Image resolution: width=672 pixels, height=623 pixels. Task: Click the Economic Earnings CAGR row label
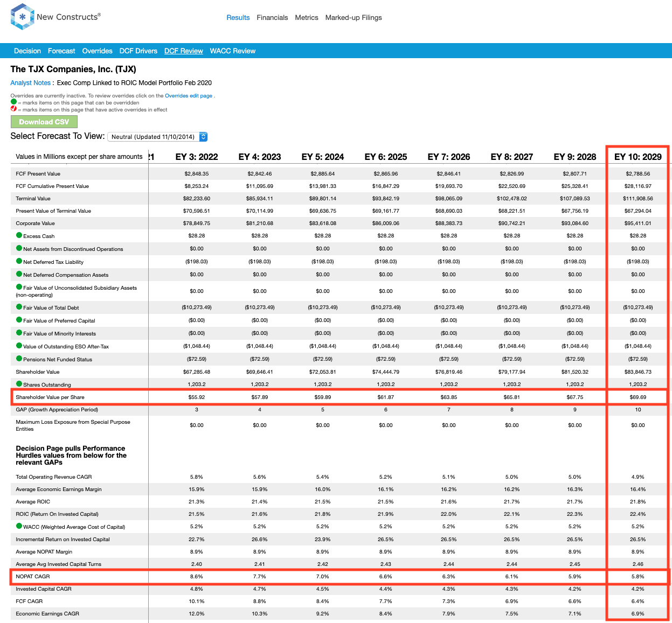[x=47, y=614]
